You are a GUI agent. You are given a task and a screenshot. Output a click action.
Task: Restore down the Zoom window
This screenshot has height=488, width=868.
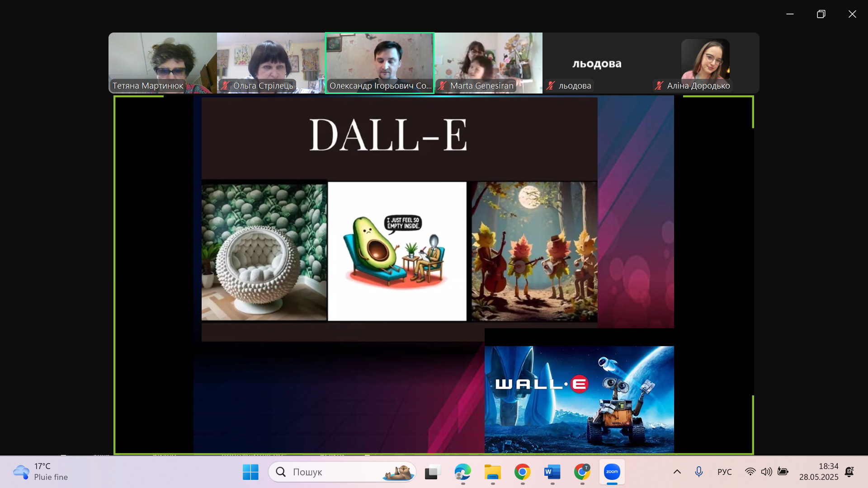pyautogui.click(x=821, y=14)
